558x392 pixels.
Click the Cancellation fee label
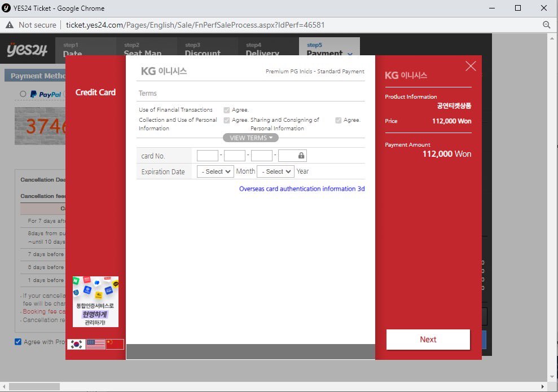tap(43, 196)
